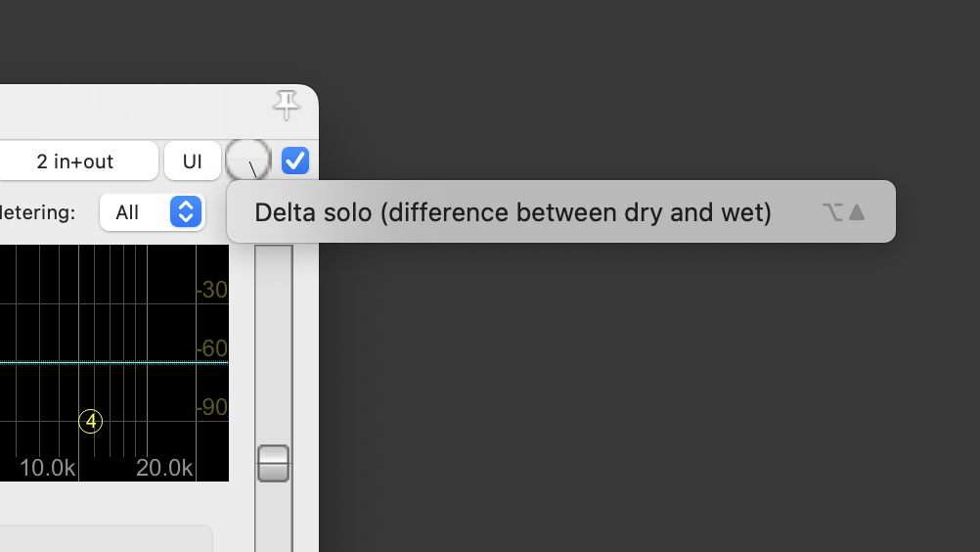Click the 20.0k frequency label
The height and width of the screenshot is (552, 980).
click(x=164, y=468)
